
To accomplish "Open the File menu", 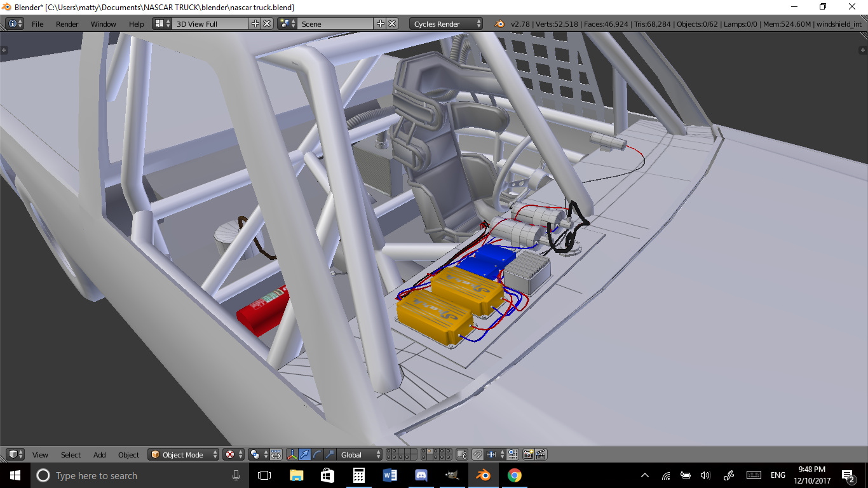I will pyautogui.click(x=37, y=24).
